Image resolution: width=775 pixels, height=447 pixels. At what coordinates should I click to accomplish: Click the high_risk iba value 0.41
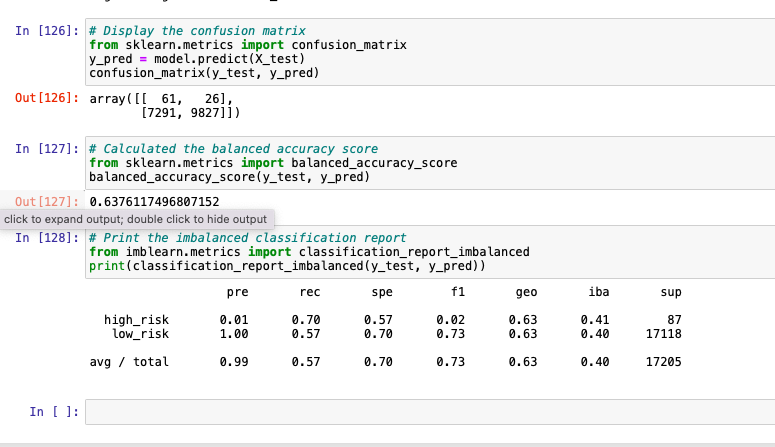[595, 320]
